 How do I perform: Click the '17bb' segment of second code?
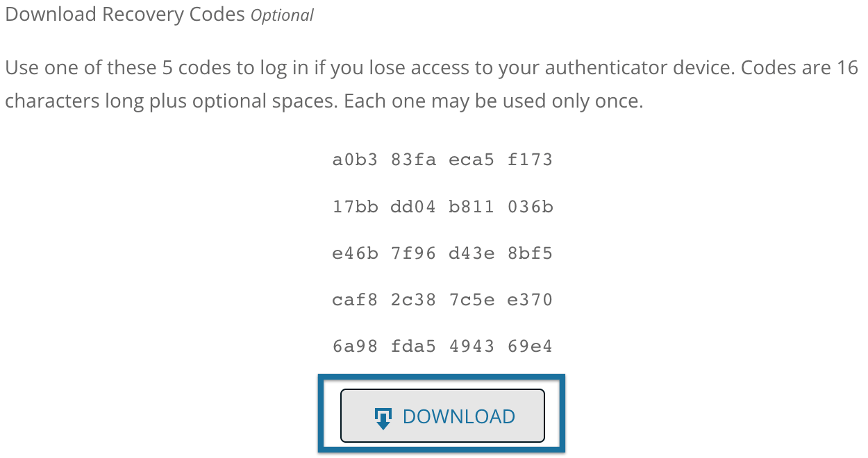click(355, 207)
